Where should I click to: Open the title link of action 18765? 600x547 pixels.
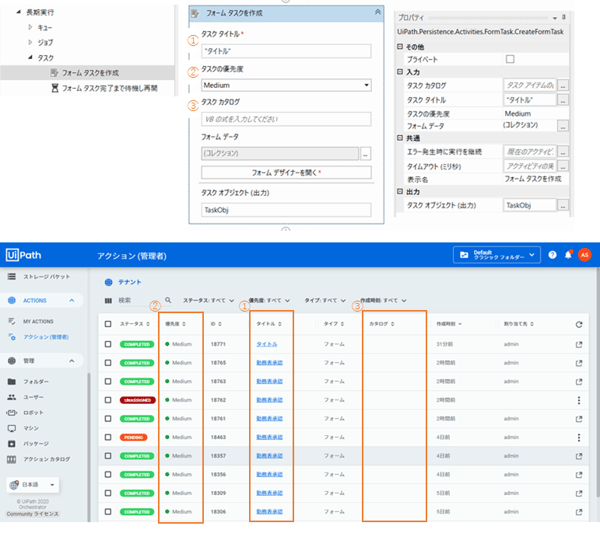(x=269, y=362)
